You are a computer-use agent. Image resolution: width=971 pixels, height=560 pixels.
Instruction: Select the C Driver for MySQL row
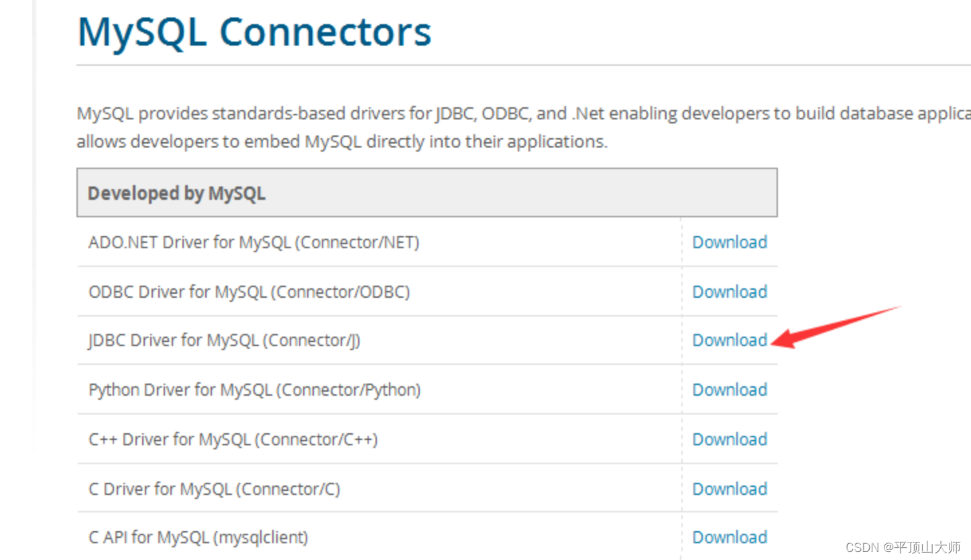pyautogui.click(x=215, y=489)
